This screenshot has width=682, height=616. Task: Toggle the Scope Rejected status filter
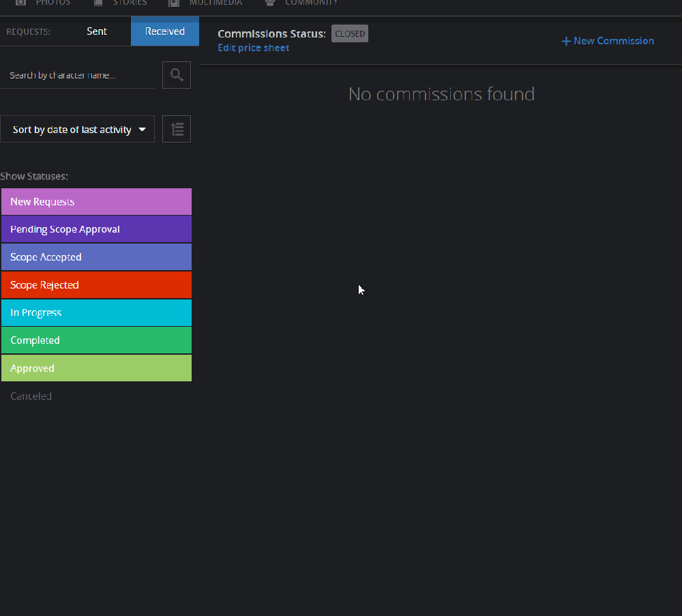click(x=96, y=285)
